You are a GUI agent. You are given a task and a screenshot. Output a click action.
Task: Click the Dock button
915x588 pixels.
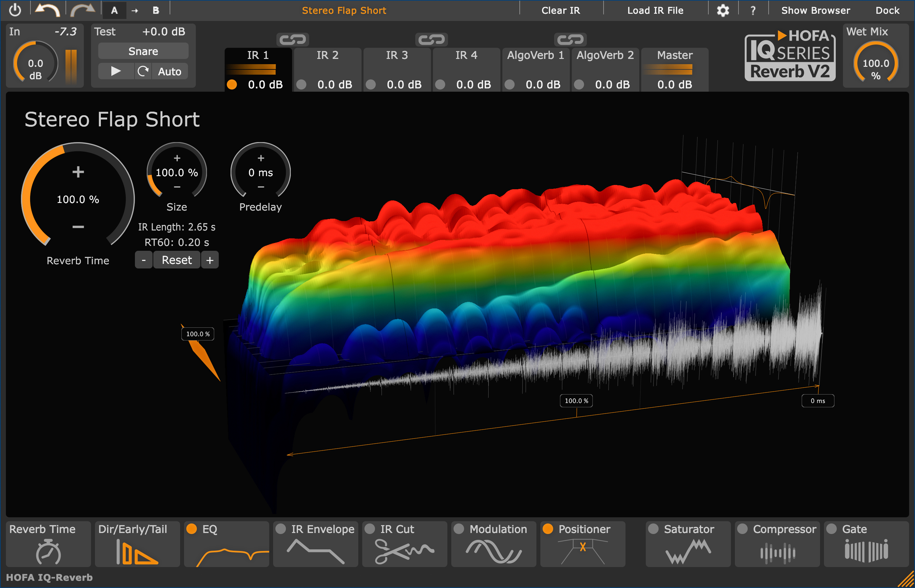point(887,10)
